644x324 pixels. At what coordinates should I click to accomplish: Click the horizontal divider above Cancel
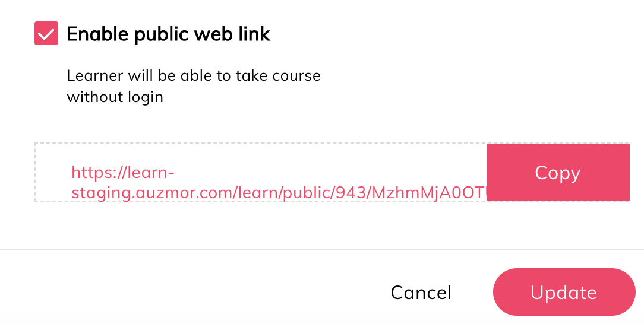(x=322, y=249)
